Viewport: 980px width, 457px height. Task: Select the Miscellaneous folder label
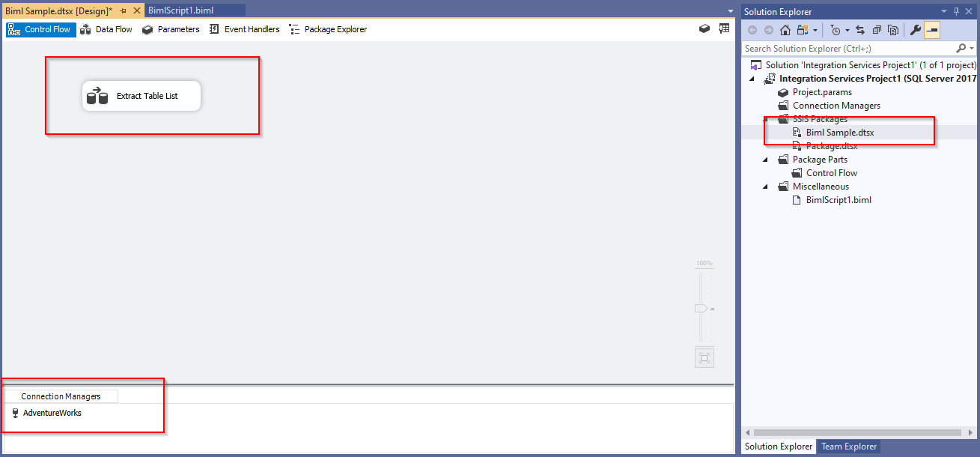point(821,187)
